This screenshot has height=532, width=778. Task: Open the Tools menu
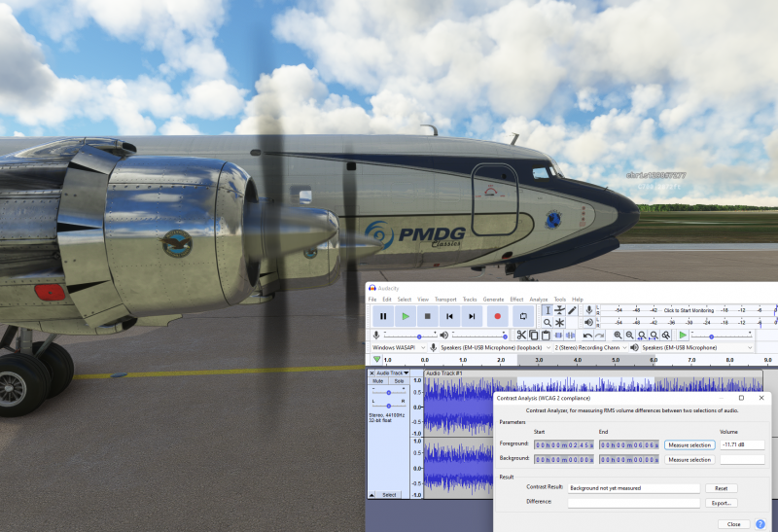[560, 300]
